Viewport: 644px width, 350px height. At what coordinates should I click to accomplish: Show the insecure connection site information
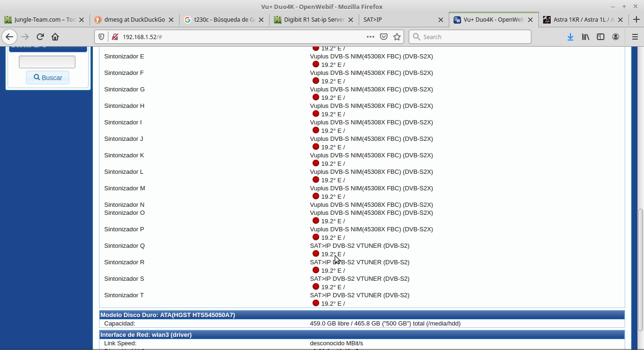point(114,37)
